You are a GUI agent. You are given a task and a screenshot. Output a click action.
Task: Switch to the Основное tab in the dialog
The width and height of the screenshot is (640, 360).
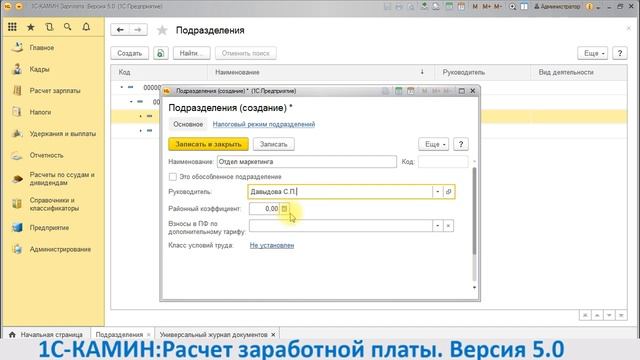(x=188, y=124)
